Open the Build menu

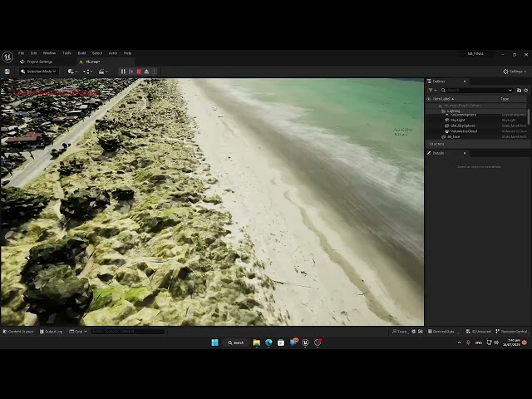tap(81, 53)
